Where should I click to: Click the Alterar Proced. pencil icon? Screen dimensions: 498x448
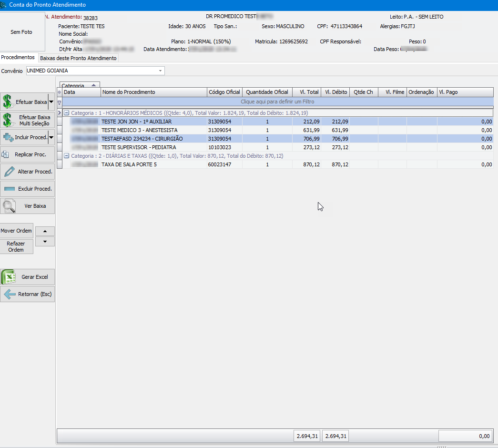[9, 172]
